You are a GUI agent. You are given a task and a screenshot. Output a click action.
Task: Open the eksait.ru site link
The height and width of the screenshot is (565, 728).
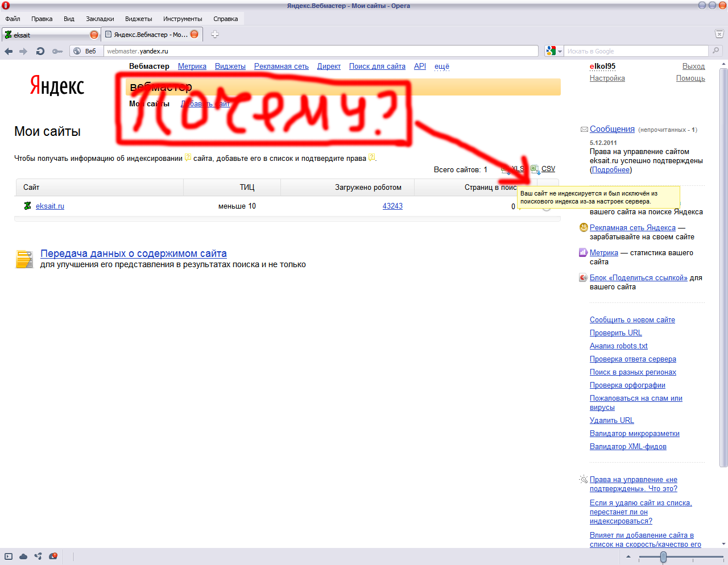(50, 206)
